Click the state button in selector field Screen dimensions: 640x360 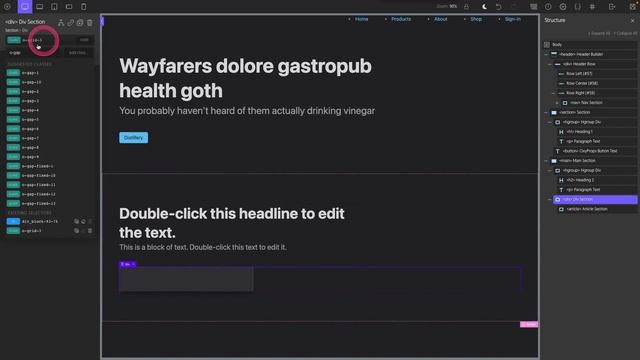pos(84,40)
